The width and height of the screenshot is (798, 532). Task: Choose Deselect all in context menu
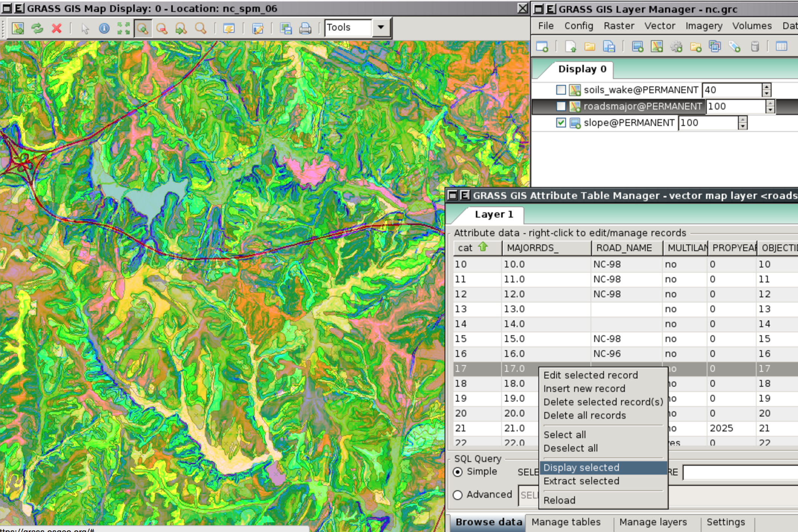pos(603,448)
